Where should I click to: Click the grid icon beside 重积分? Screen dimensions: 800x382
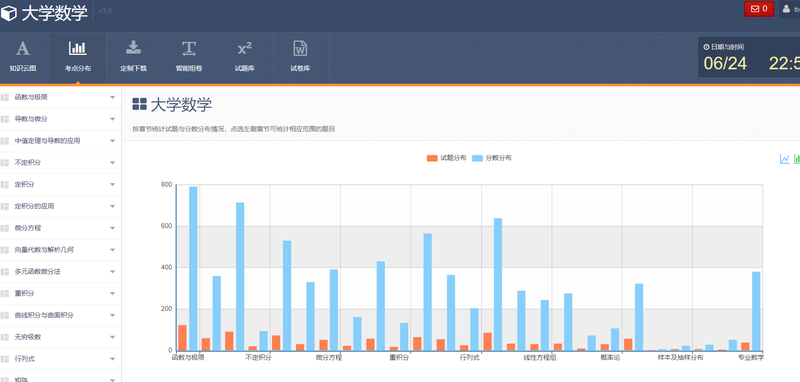click(5, 294)
